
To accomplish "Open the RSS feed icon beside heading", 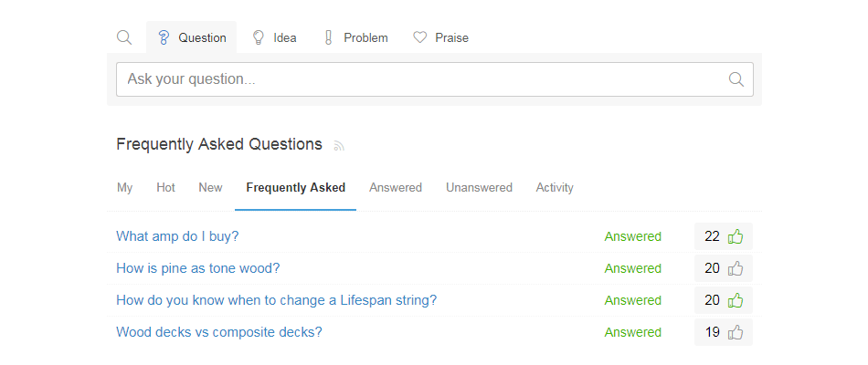I will [x=339, y=145].
